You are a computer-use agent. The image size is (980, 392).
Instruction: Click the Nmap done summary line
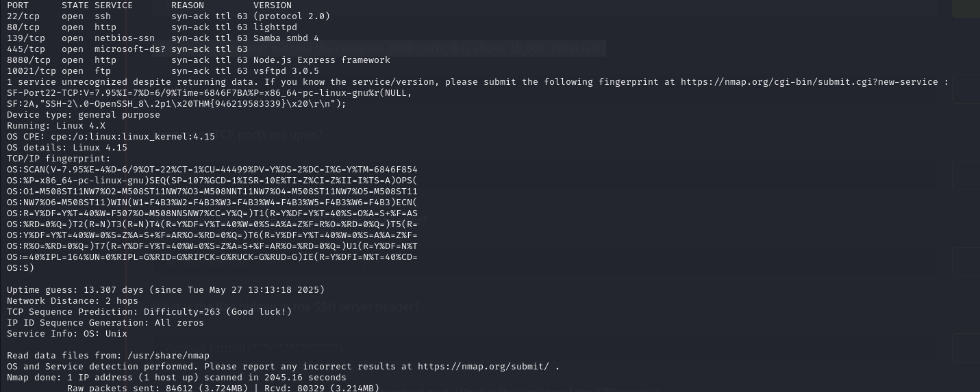pyautogui.click(x=177, y=378)
